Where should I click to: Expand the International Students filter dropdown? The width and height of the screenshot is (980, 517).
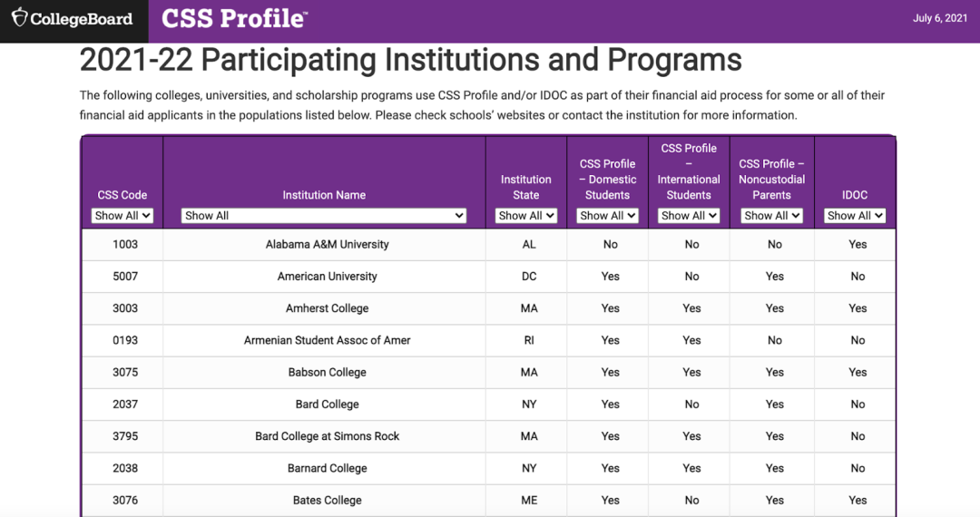690,216
